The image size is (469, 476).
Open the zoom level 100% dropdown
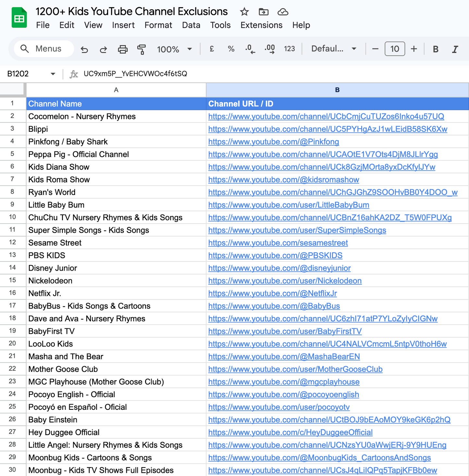pyautogui.click(x=174, y=49)
